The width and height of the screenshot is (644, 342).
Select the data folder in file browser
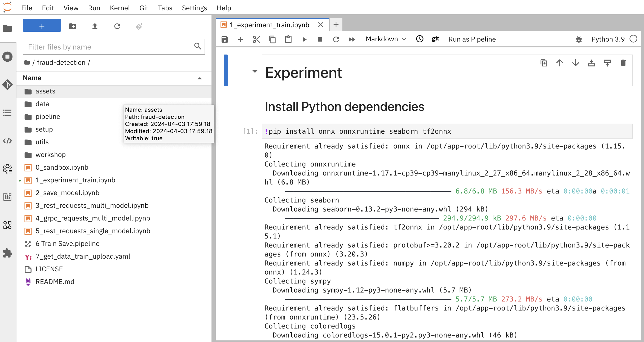(42, 103)
